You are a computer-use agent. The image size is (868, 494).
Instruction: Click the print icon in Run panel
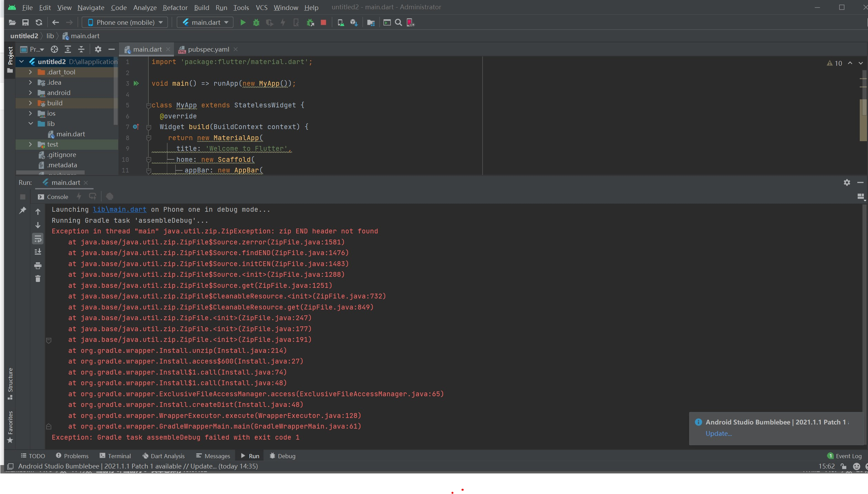[38, 265]
